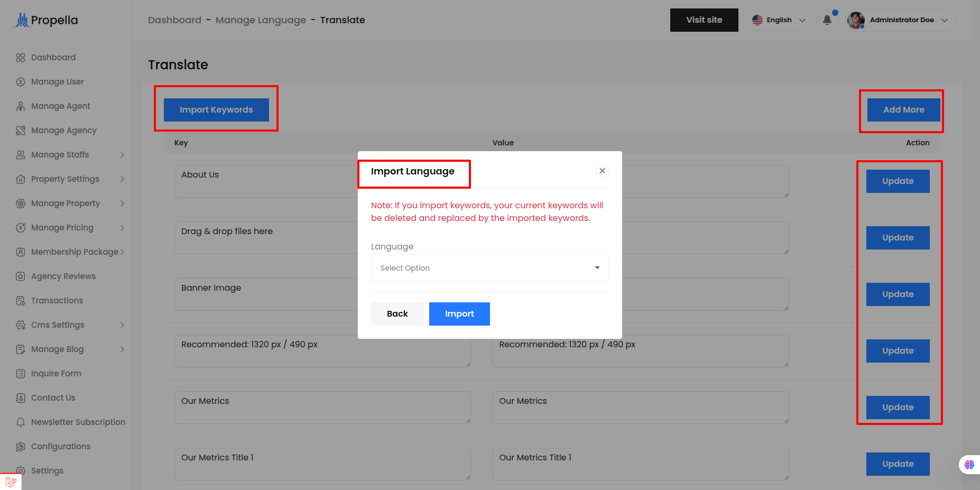Screen dimensions: 980x490
Task: Click the Manage Property sidebar icon
Action: click(21, 204)
